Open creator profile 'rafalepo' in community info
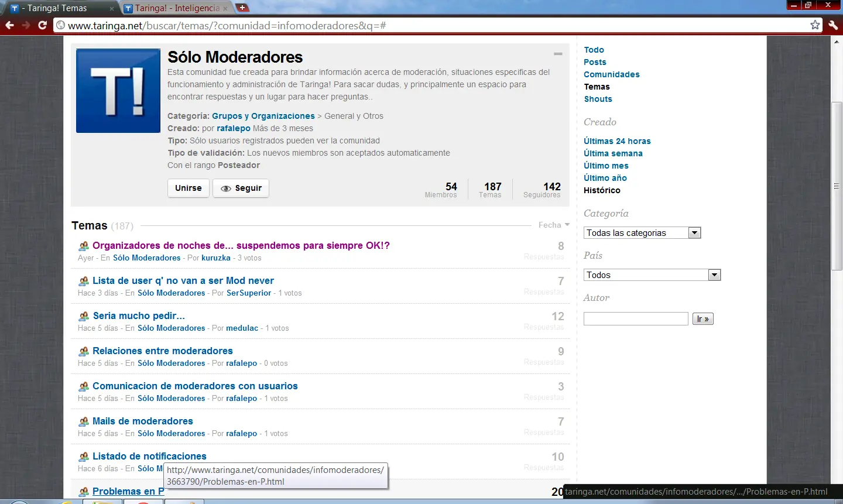843x504 pixels. pyautogui.click(x=233, y=128)
